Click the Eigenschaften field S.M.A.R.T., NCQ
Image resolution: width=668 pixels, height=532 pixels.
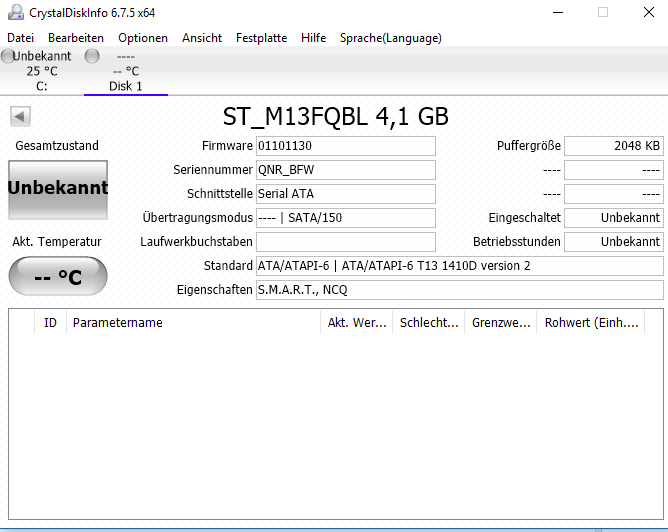(x=460, y=290)
